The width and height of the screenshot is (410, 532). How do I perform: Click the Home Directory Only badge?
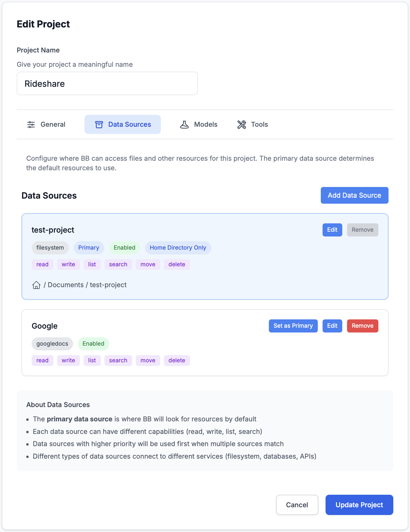(178, 248)
